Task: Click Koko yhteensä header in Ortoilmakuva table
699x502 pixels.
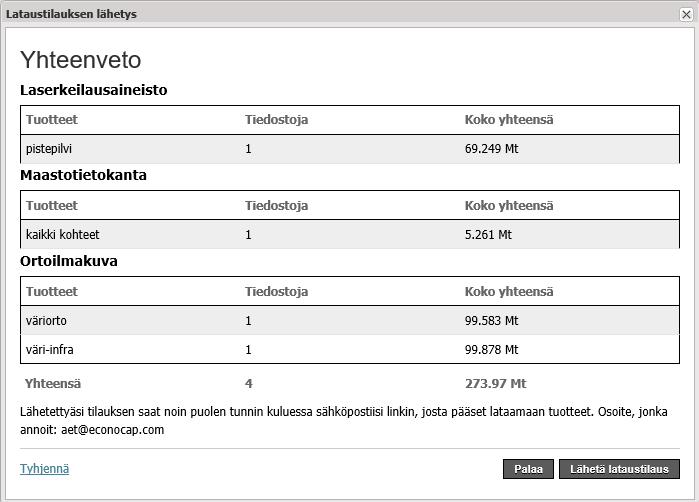Action: point(509,292)
